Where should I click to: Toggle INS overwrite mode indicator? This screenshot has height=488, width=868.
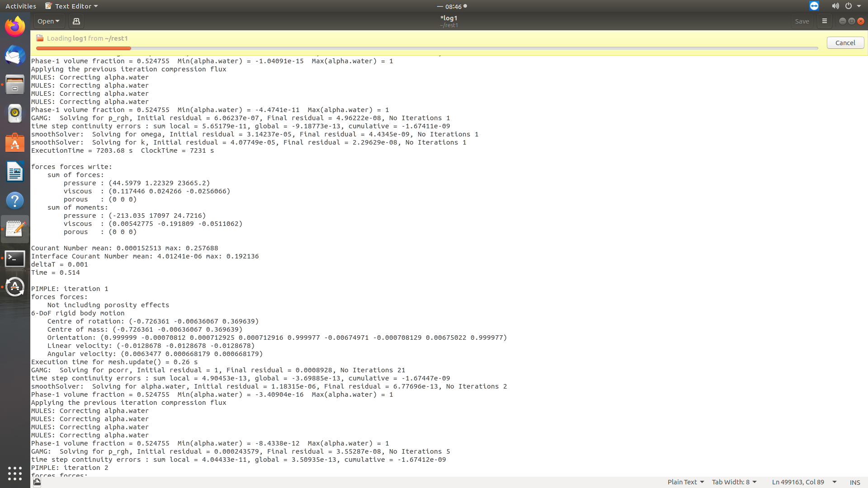point(854,482)
